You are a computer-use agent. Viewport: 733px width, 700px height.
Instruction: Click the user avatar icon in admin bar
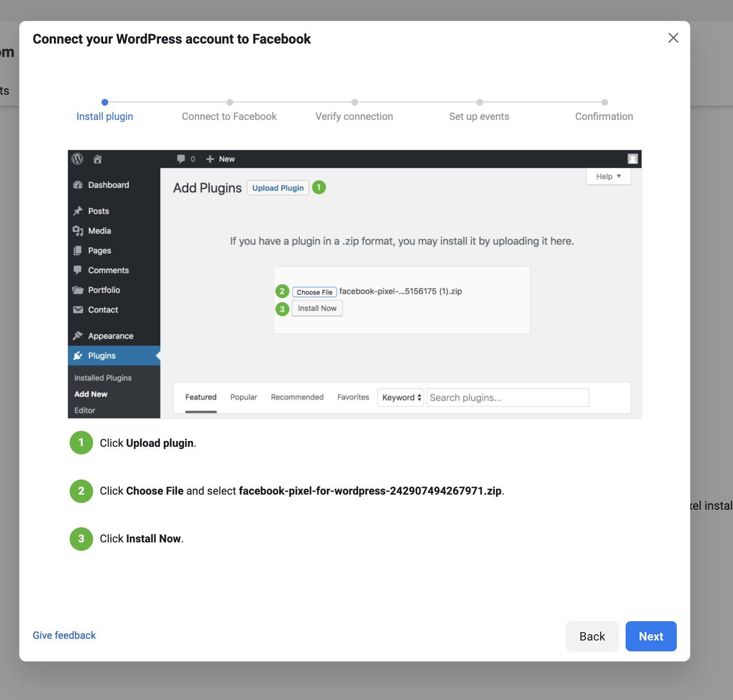[632, 159]
